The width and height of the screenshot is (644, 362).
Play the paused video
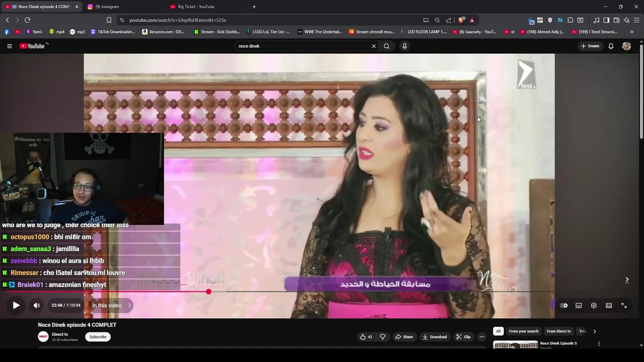click(16, 305)
